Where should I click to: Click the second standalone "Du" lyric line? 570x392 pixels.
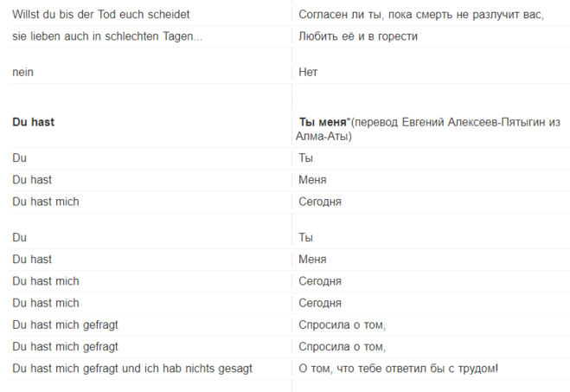click(20, 237)
